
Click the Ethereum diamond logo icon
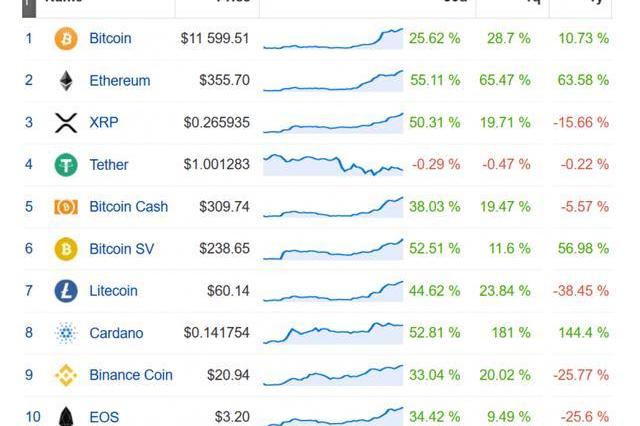(x=66, y=80)
